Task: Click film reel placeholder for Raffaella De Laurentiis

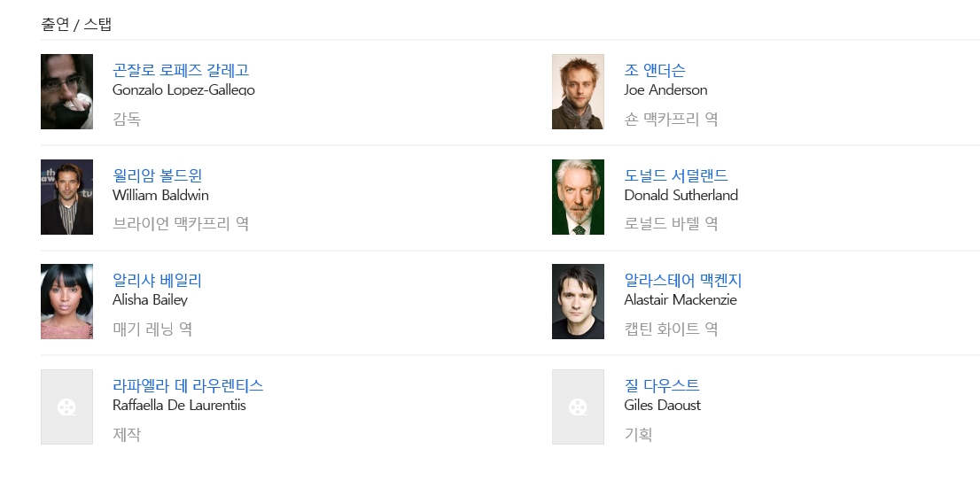Action: point(66,407)
